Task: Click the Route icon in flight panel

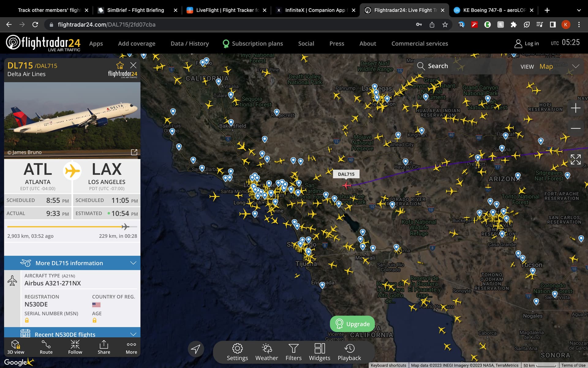Action: point(46,347)
